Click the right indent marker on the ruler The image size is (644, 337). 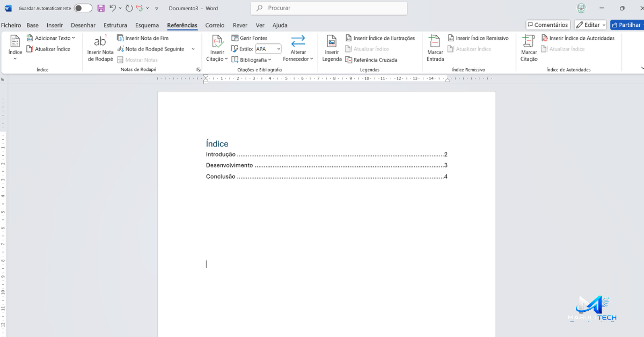(448, 80)
